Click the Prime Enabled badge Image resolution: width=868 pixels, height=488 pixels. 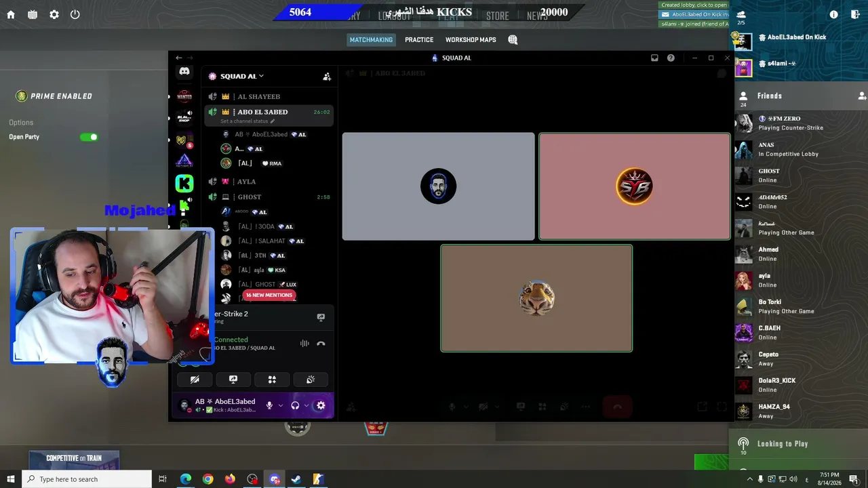(54, 96)
